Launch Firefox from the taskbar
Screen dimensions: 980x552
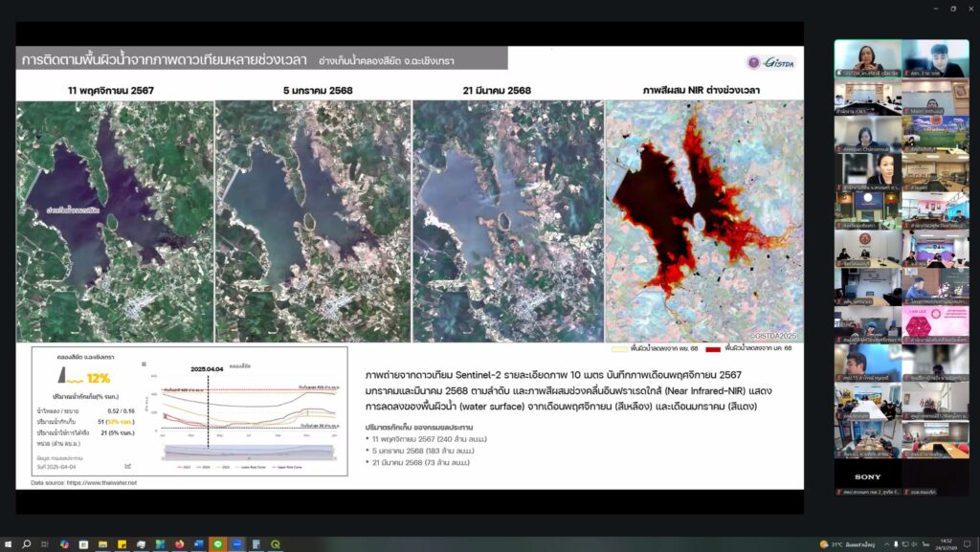pyautogui.click(x=179, y=544)
